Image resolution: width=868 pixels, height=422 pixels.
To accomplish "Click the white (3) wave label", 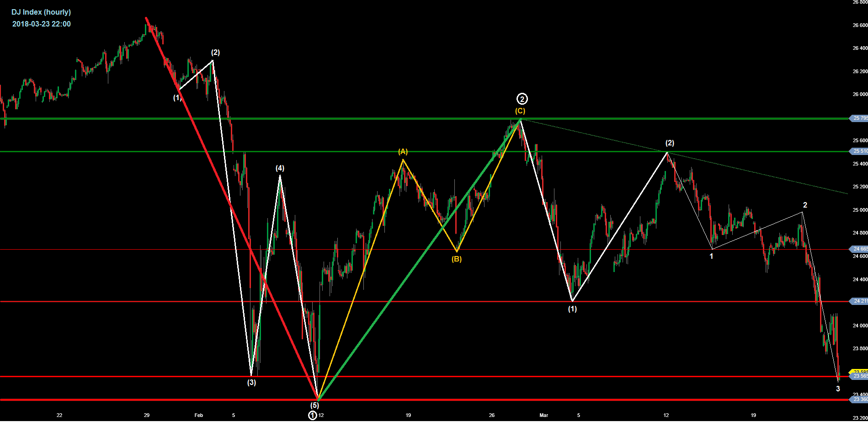I will pyautogui.click(x=251, y=383).
